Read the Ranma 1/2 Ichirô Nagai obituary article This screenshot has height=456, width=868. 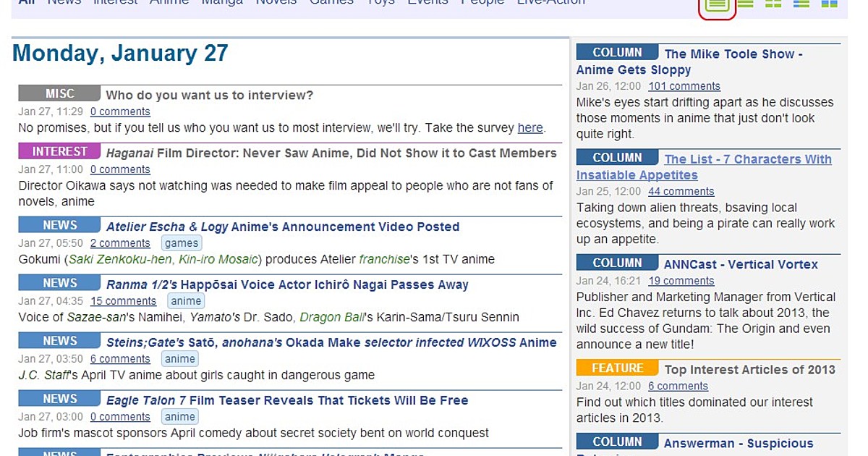click(x=287, y=284)
